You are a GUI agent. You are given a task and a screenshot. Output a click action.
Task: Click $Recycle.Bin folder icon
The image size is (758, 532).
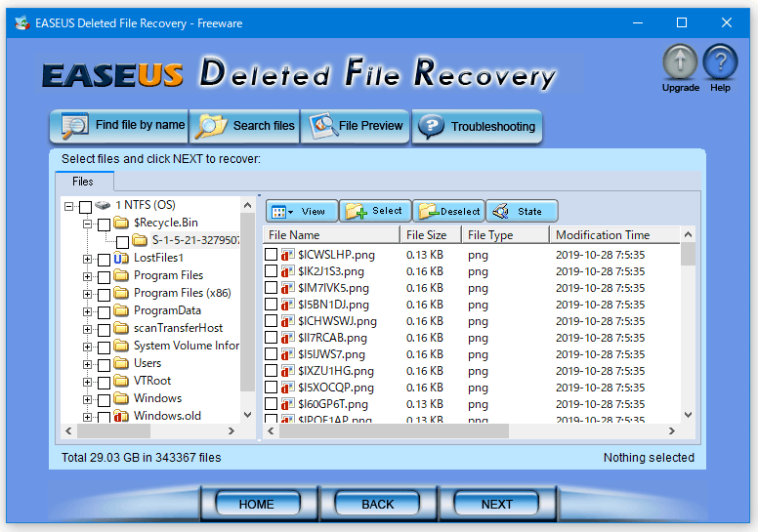(x=121, y=223)
